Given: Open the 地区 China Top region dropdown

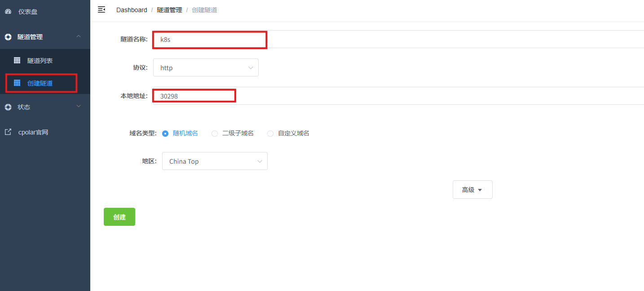Looking at the screenshot, I should (x=215, y=161).
